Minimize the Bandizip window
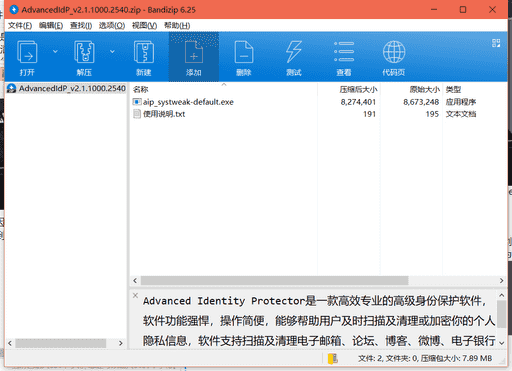 434,10
